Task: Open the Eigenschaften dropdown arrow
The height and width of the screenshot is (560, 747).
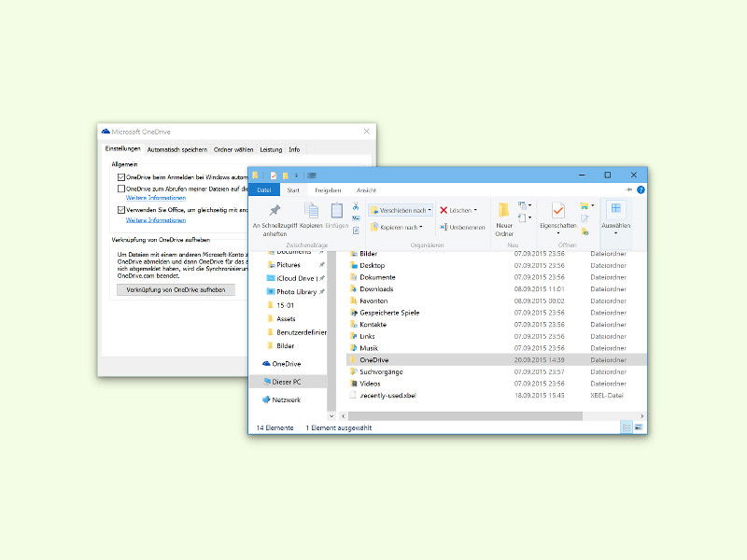Action: 557,233
